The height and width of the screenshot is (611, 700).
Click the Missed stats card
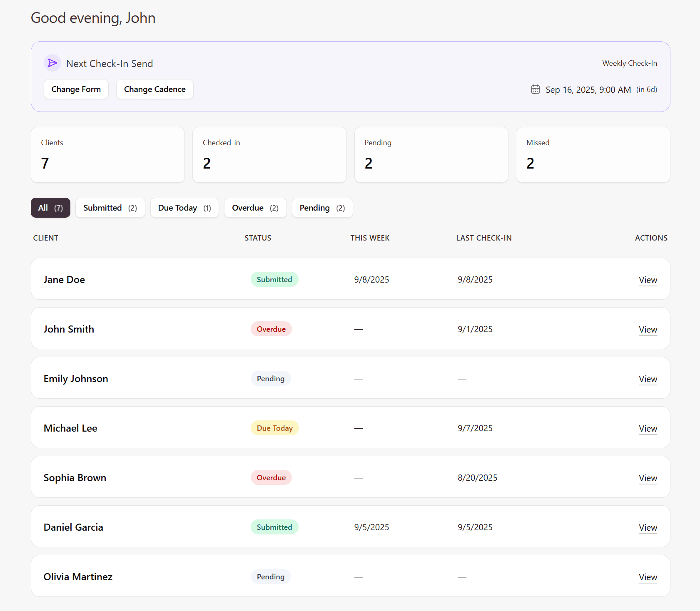(x=593, y=155)
